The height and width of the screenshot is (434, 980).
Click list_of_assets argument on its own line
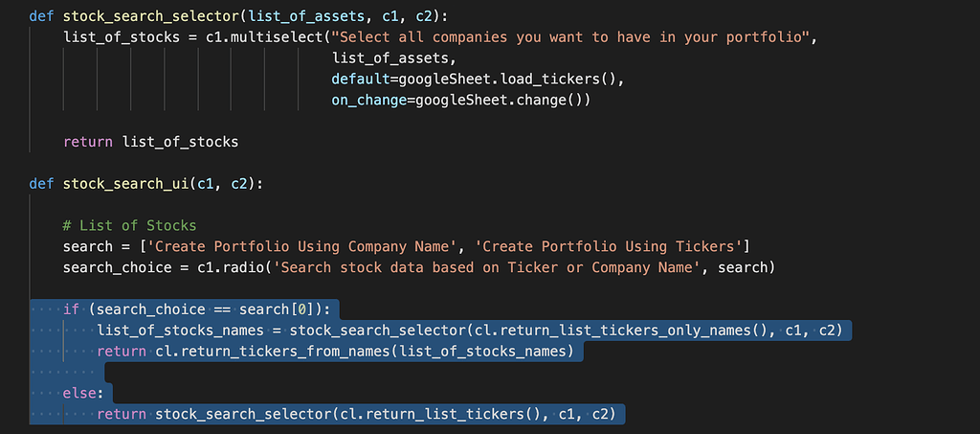(383, 58)
